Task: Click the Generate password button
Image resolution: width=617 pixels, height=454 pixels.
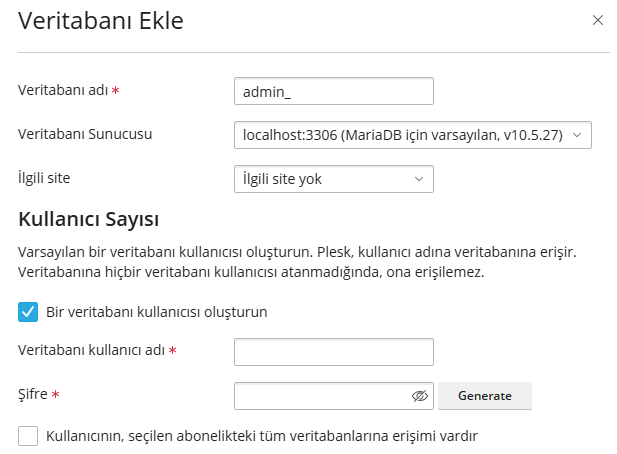Action: pos(485,396)
